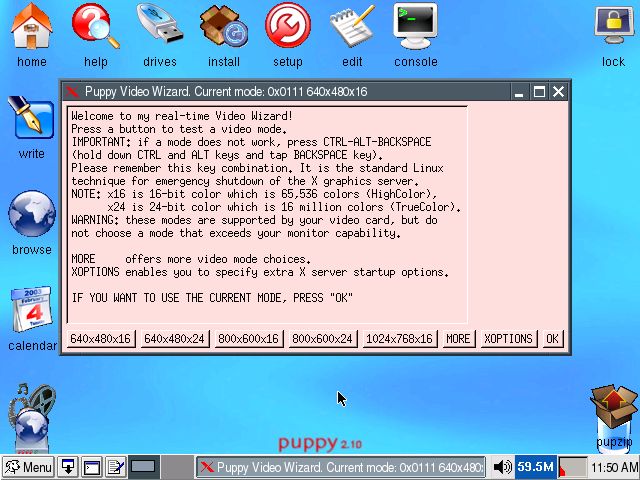
Task: Click the 11:50 AM clock
Action: point(615,467)
